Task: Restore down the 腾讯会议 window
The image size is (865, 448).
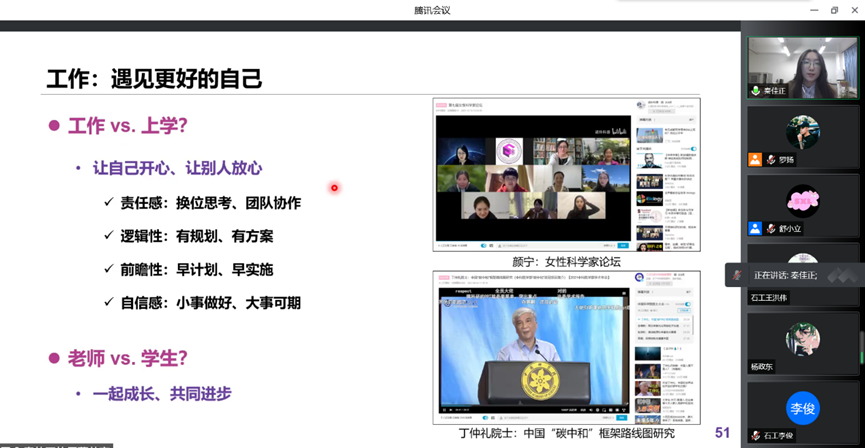Action: pyautogui.click(x=834, y=10)
